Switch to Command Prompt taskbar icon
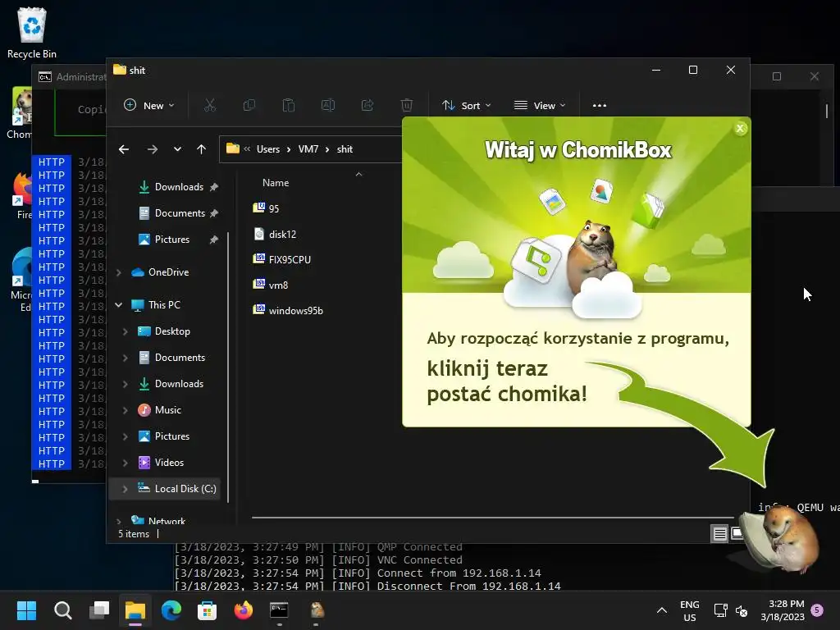The height and width of the screenshot is (630, 840). [x=279, y=610]
